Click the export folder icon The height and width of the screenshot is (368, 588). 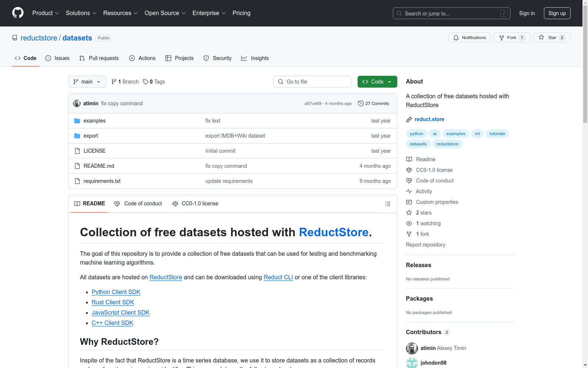pyautogui.click(x=77, y=136)
